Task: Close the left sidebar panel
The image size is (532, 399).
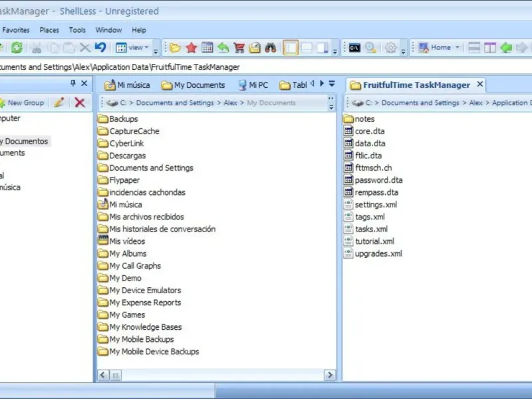Action: coord(84,83)
